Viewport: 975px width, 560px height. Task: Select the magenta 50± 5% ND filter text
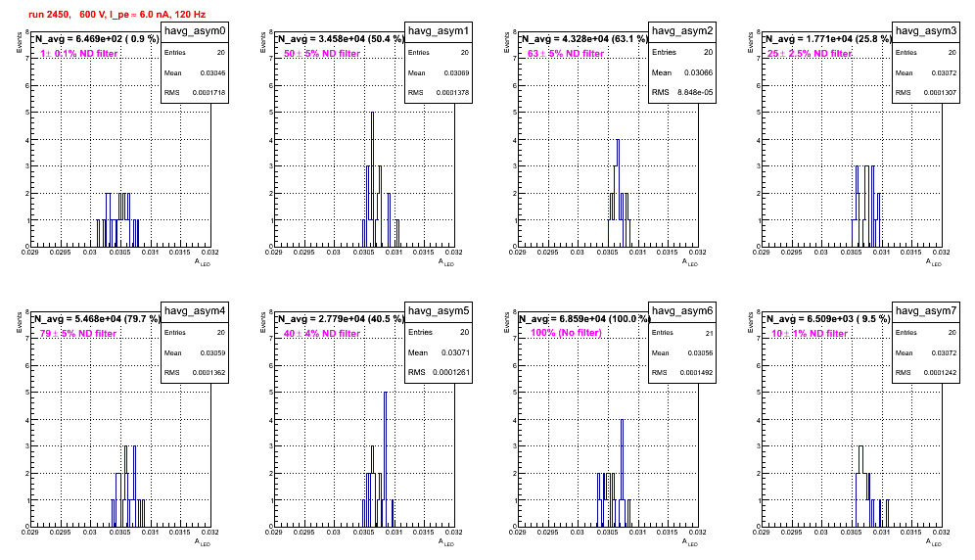tap(322, 54)
